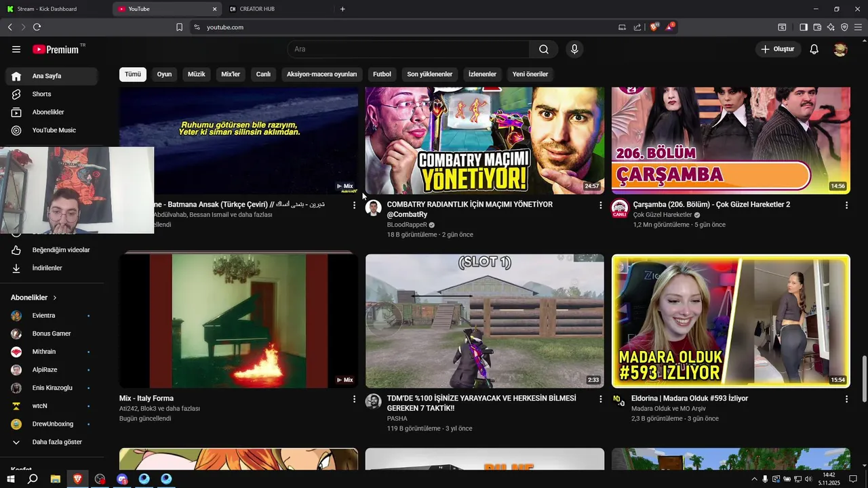
Task: Open the Windows Start menu
Action: [10, 479]
